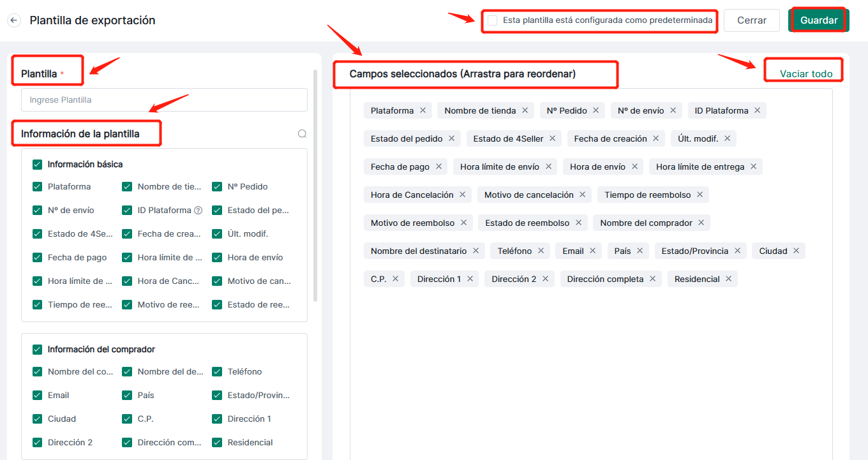Click the Cerrar button

[x=752, y=20]
